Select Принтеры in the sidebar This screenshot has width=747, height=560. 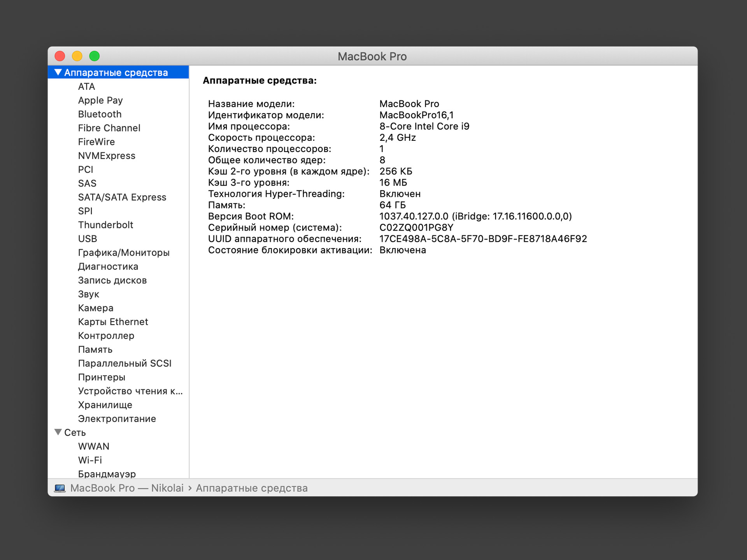102,377
